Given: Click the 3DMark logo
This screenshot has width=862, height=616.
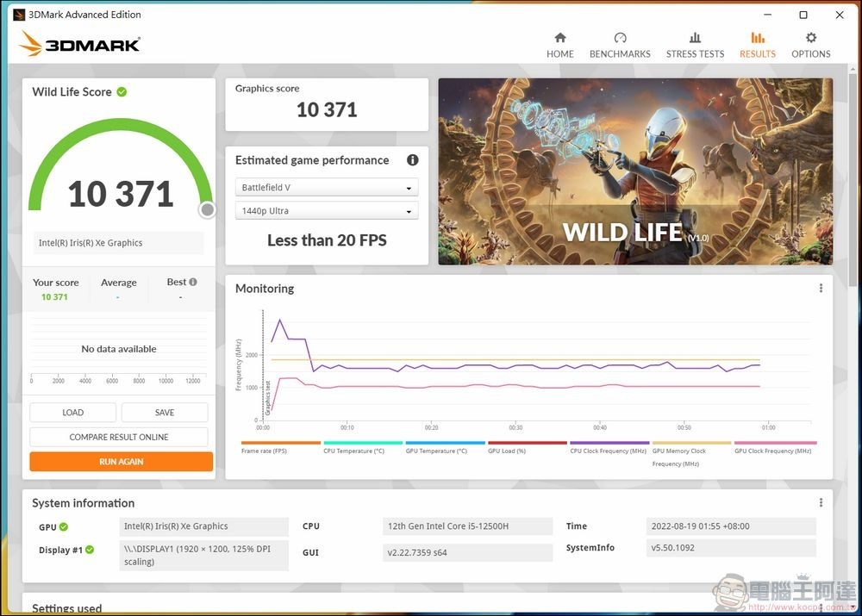Looking at the screenshot, I should pos(79,43).
